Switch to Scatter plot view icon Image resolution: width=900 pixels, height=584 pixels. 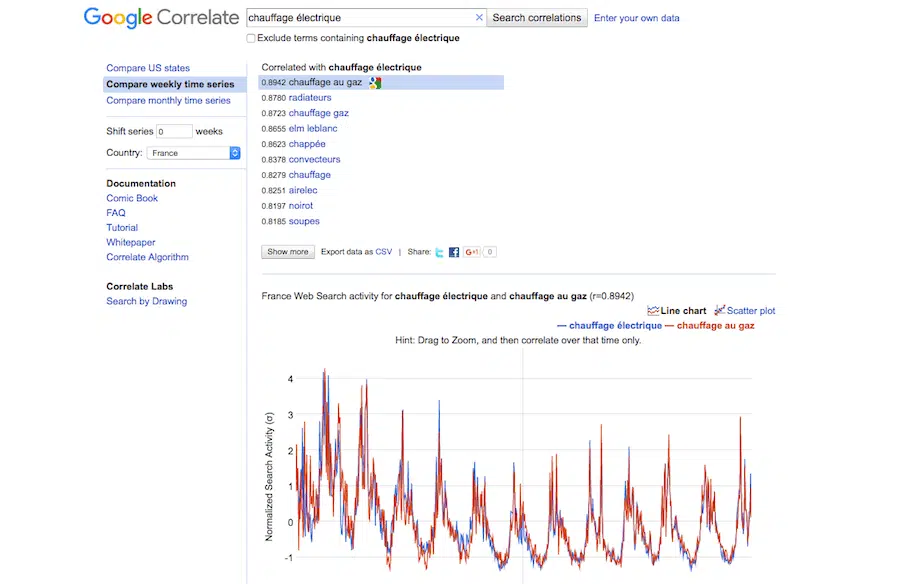(719, 311)
